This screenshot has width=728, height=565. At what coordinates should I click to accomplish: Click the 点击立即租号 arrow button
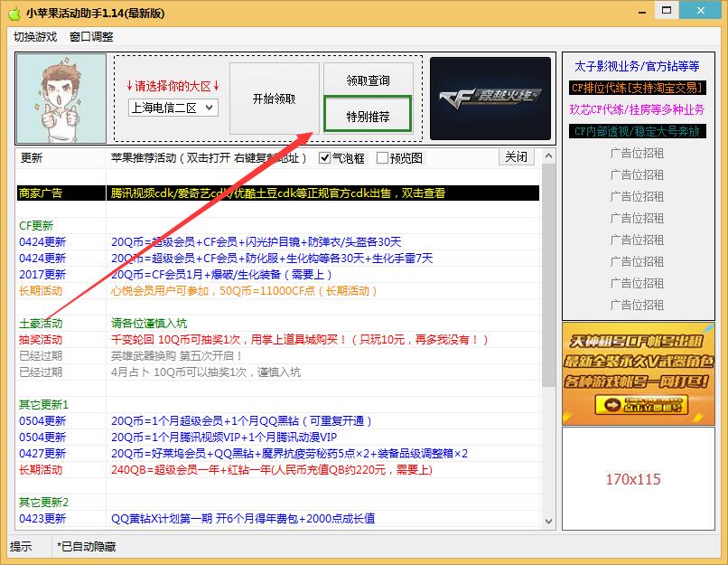coord(641,405)
